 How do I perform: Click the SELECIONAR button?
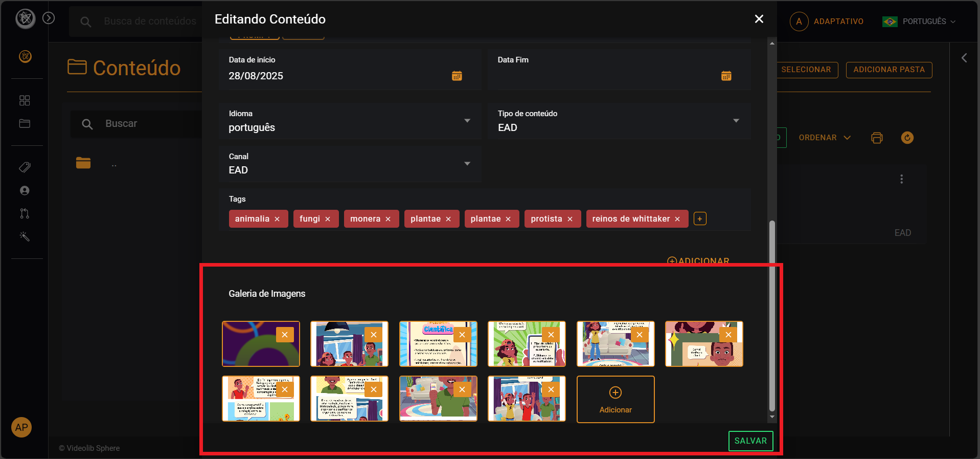[x=806, y=70]
